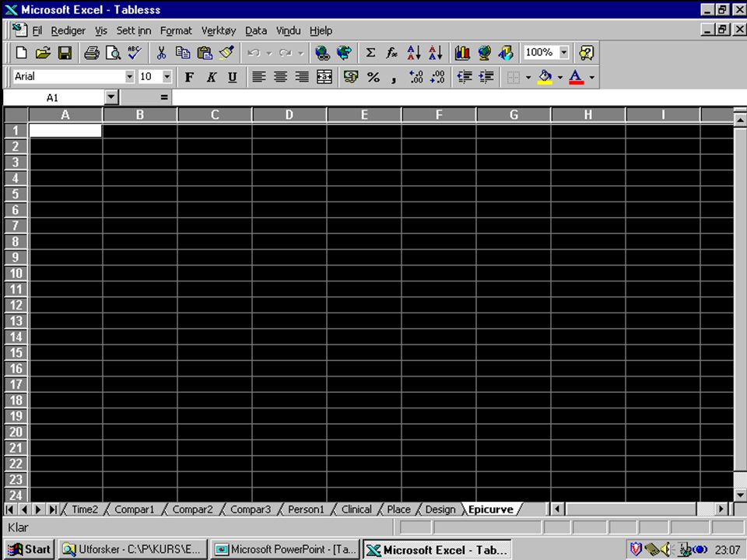747x560 pixels.
Task: Open a file with the folder icon
Action: click(x=43, y=52)
